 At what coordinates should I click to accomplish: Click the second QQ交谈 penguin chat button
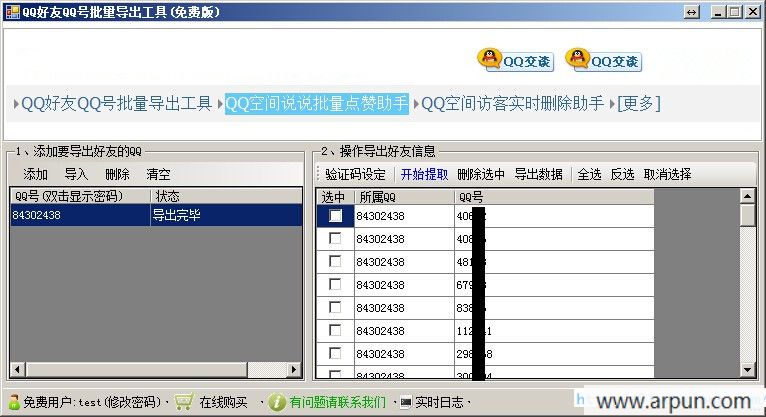[x=603, y=60]
